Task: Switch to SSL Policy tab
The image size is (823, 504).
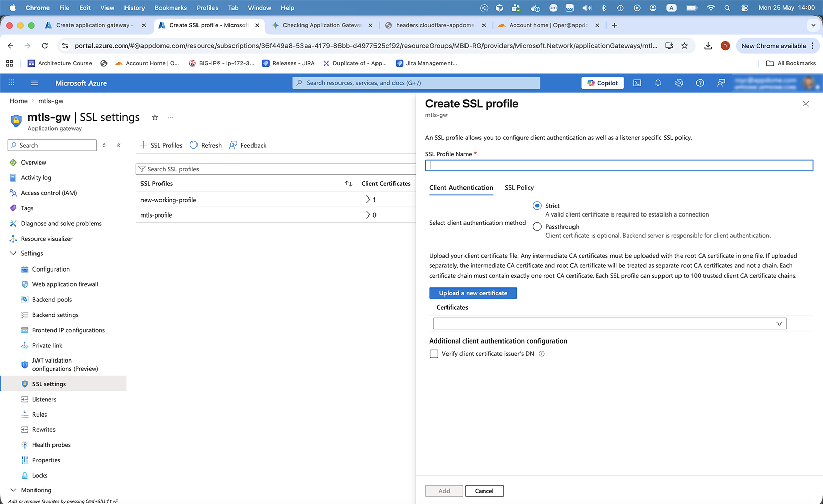Action: (519, 188)
